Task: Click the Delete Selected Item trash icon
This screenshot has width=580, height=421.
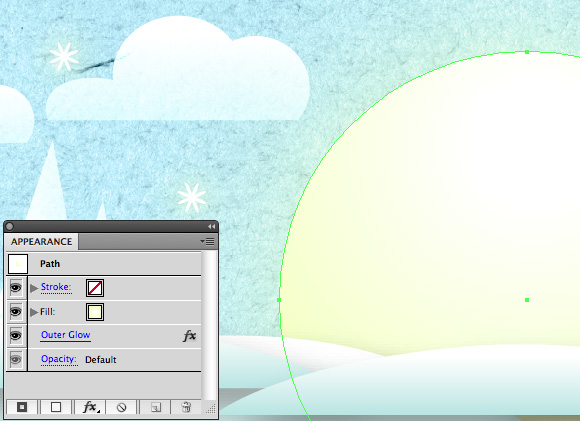Action: pyautogui.click(x=186, y=407)
